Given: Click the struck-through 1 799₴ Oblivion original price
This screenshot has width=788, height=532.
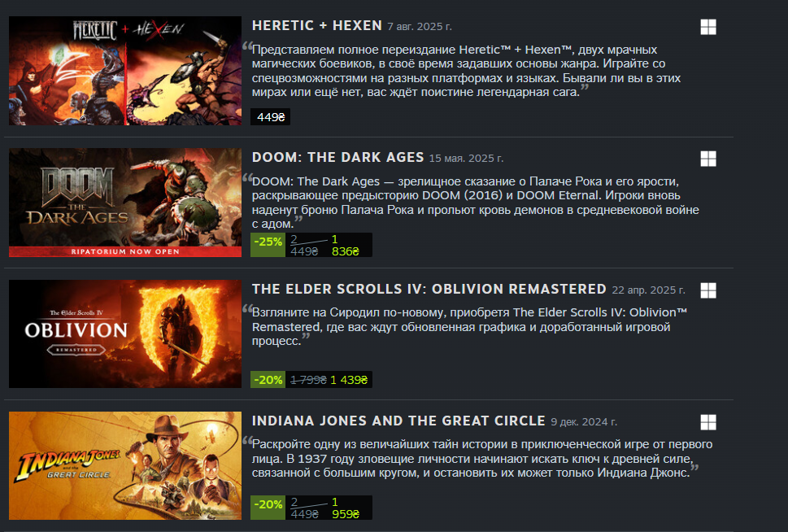Looking at the screenshot, I should 308,380.
